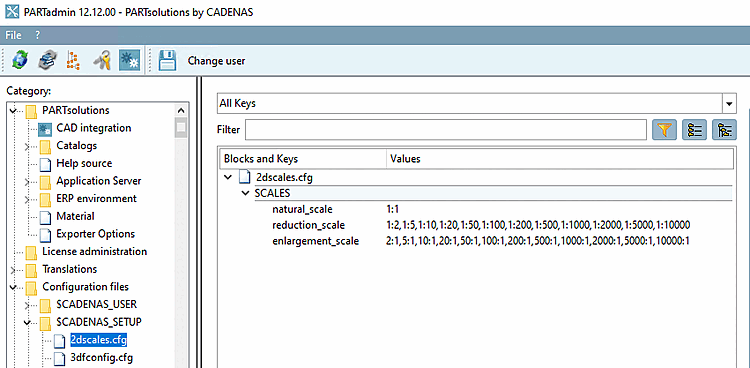Open the server stack toolbar icon
This screenshot has height=368, width=750.
pyautogui.click(x=47, y=61)
